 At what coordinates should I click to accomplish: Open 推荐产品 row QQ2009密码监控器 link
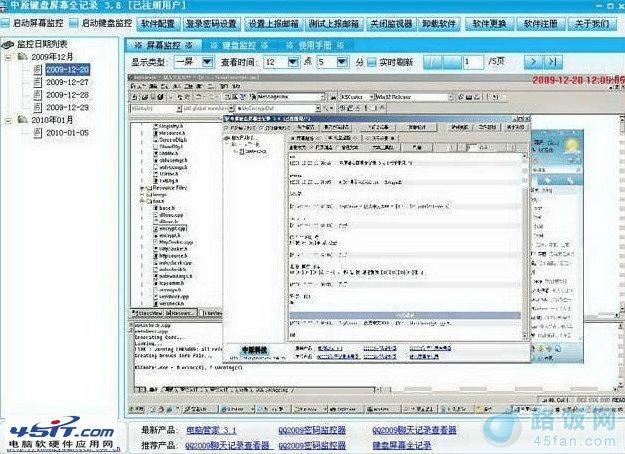click(x=312, y=445)
